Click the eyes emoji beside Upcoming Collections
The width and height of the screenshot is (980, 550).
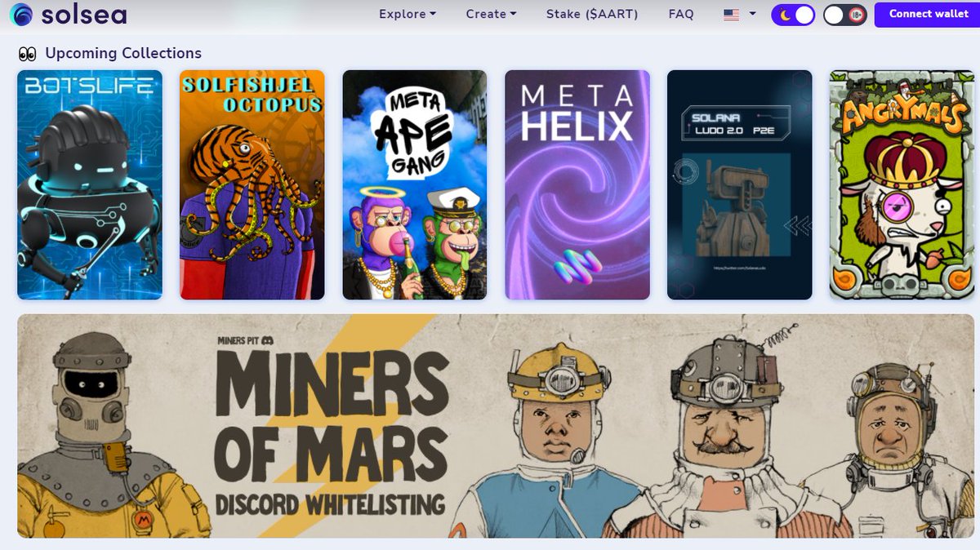coord(28,54)
